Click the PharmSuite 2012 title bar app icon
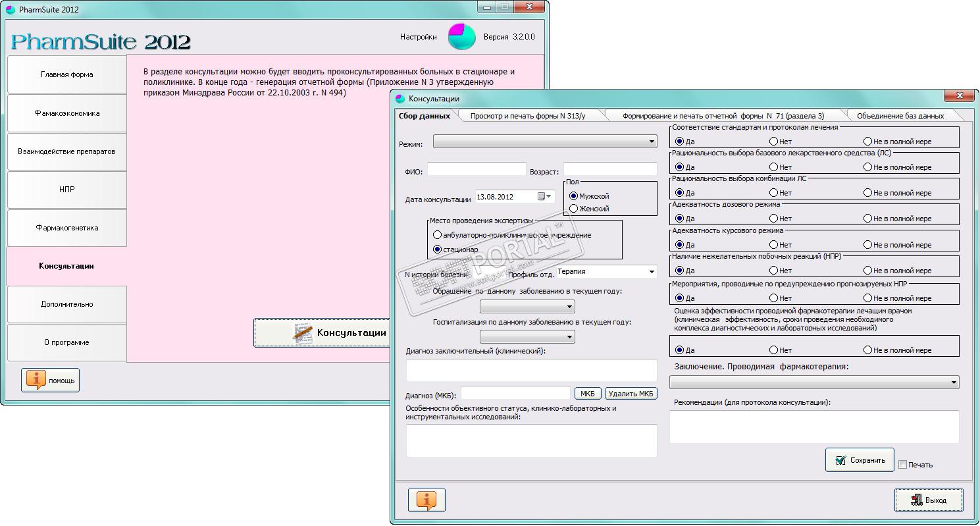Screen dimensions: 980x526 (x=10, y=9)
